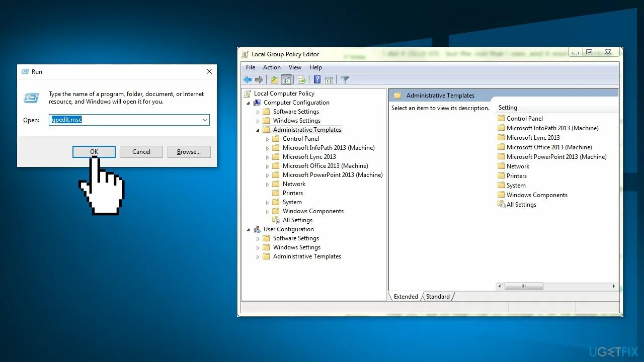Select Microsoft Office 2013 (Machine) in Setting list
Screen dimensions: 644x362
(x=549, y=147)
